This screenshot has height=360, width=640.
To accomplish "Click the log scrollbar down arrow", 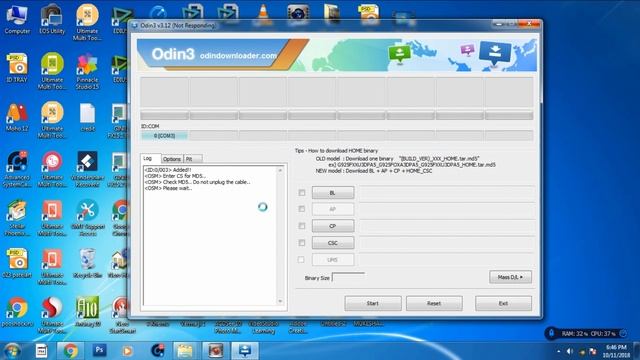I will 280,301.
